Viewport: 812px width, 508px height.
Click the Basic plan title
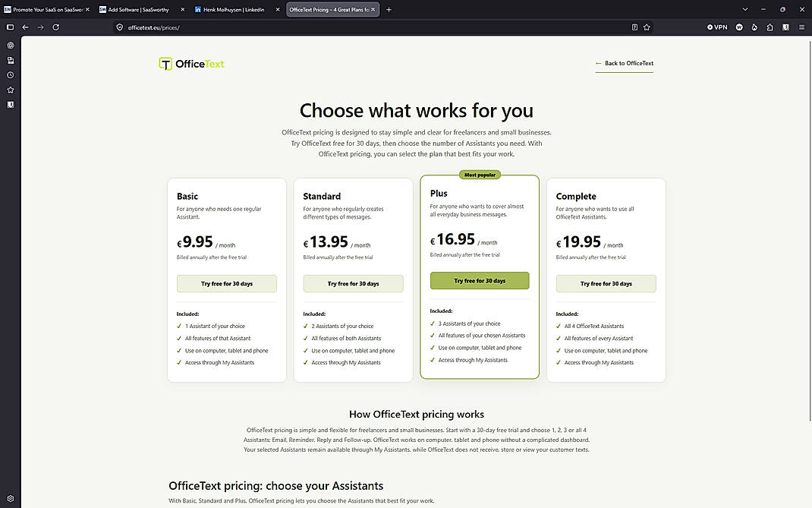[x=187, y=197]
